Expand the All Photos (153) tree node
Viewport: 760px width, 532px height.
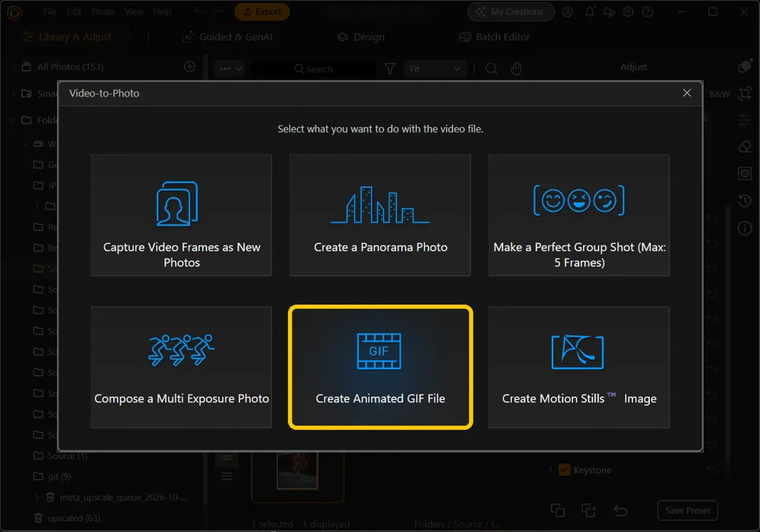14,66
